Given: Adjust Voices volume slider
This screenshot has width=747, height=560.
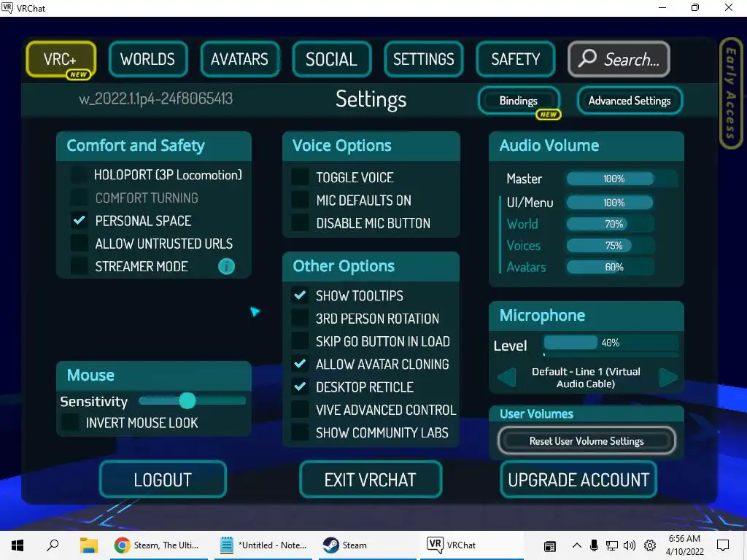Looking at the screenshot, I should click(x=611, y=246).
